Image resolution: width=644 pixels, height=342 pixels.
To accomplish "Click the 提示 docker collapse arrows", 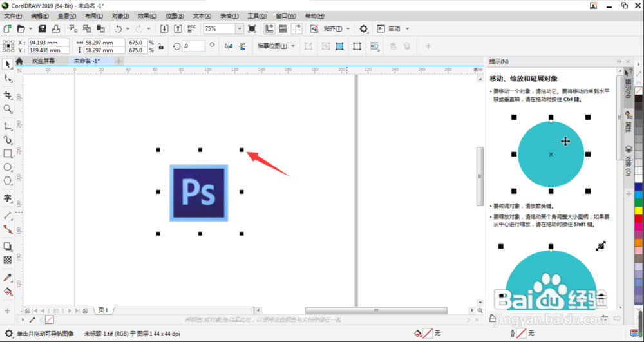I will [620, 62].
